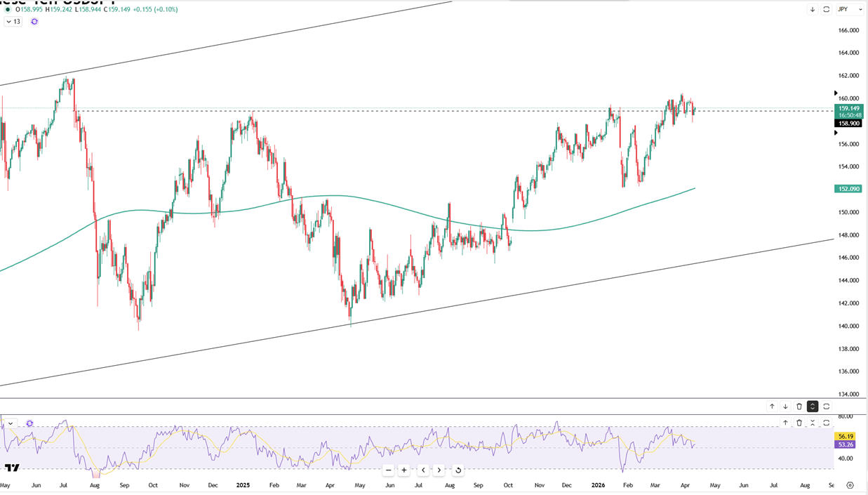Toggle maximize on the RSI pane
Image resolution: width=868 pixels, height=495 pixels.
[826, 423]
